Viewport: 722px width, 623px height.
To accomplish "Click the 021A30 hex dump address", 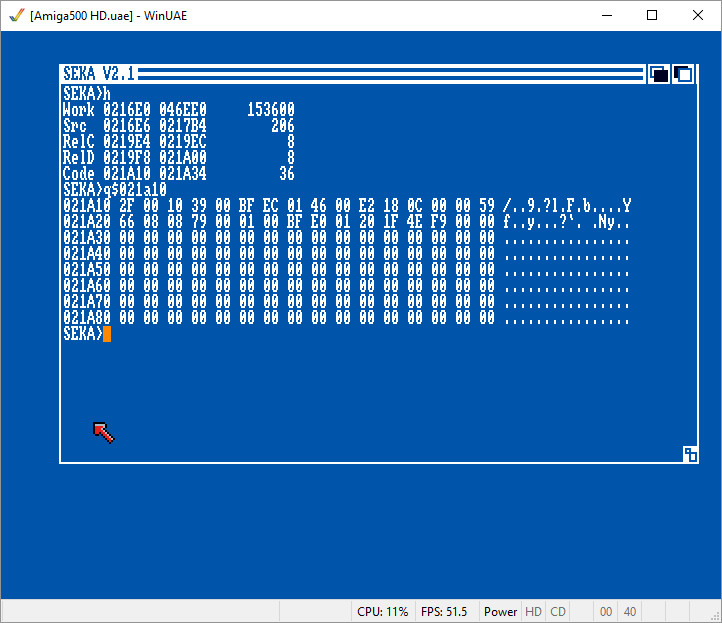I will (x=87, y=238).
